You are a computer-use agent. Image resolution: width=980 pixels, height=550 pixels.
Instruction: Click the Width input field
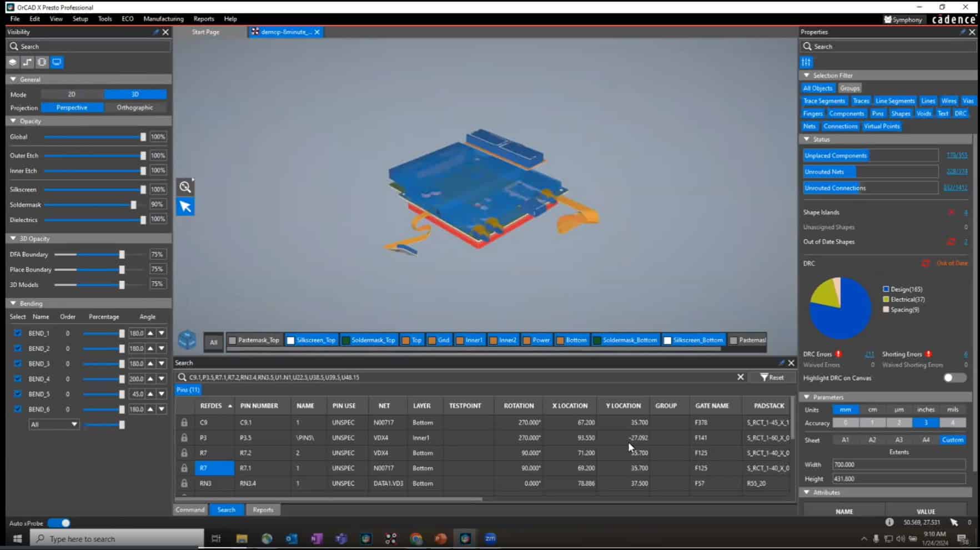click(898, 465)
